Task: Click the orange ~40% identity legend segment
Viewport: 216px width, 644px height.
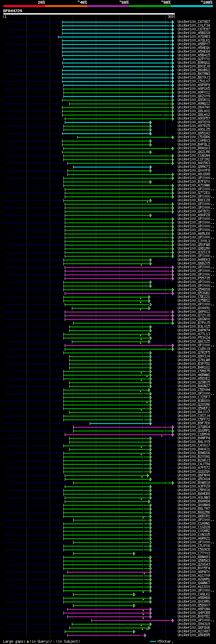Action: click(66, 6)
